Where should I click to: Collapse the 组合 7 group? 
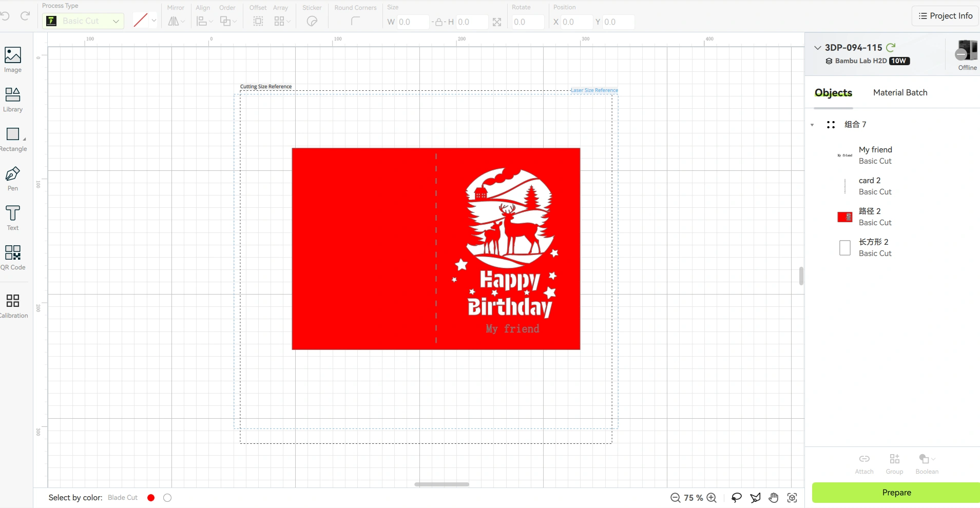click(x=812, y=125)
